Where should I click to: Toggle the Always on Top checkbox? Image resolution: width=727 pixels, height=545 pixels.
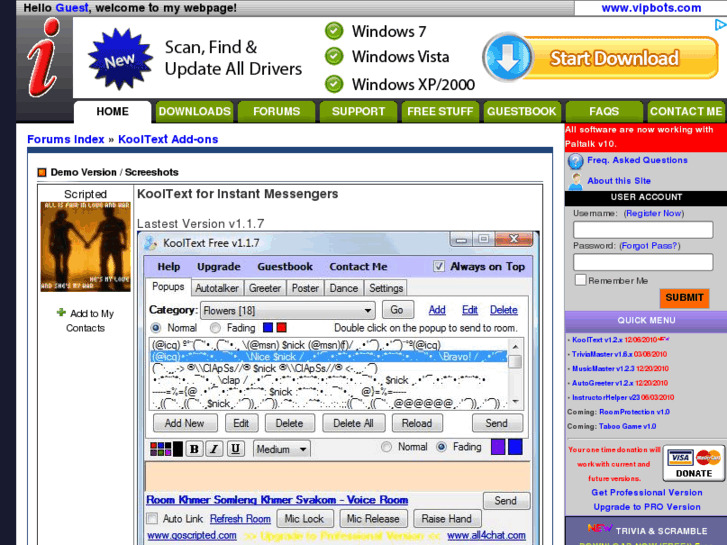tap(439, 266)
